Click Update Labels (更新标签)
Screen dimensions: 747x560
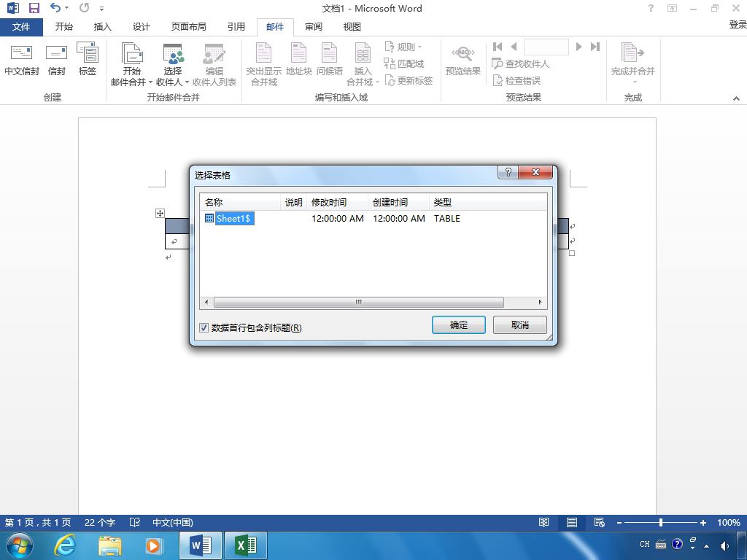point(409,80)
